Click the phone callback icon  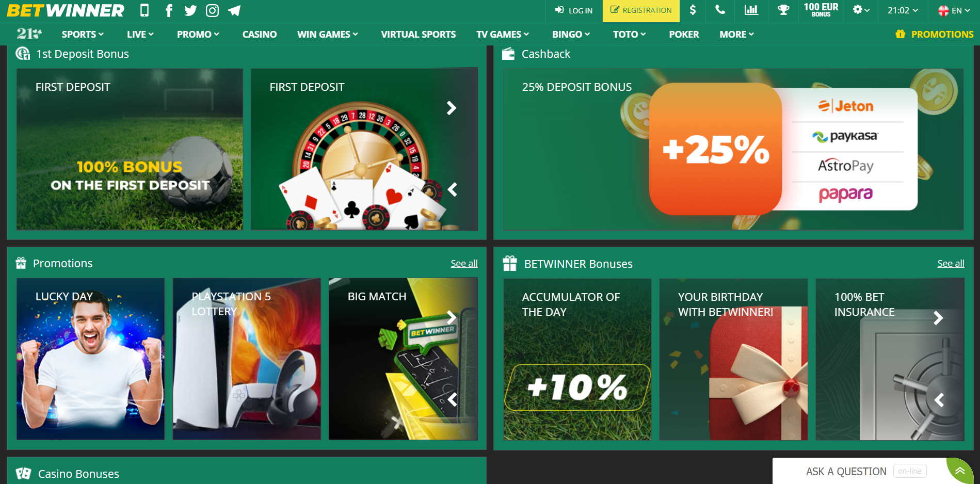tap(720, 10)
